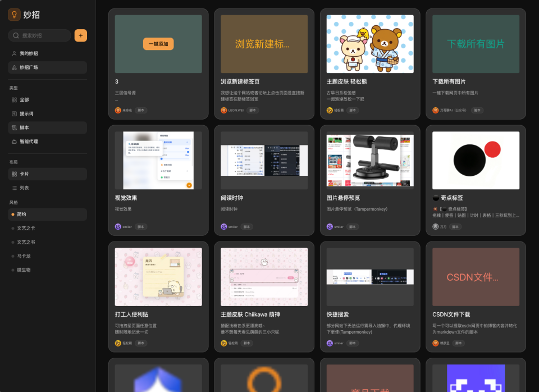Image resolution: width=539 pixels, height=392 pixels.
Task: Select the 简约 style option
Action: (x=47, y=214)
